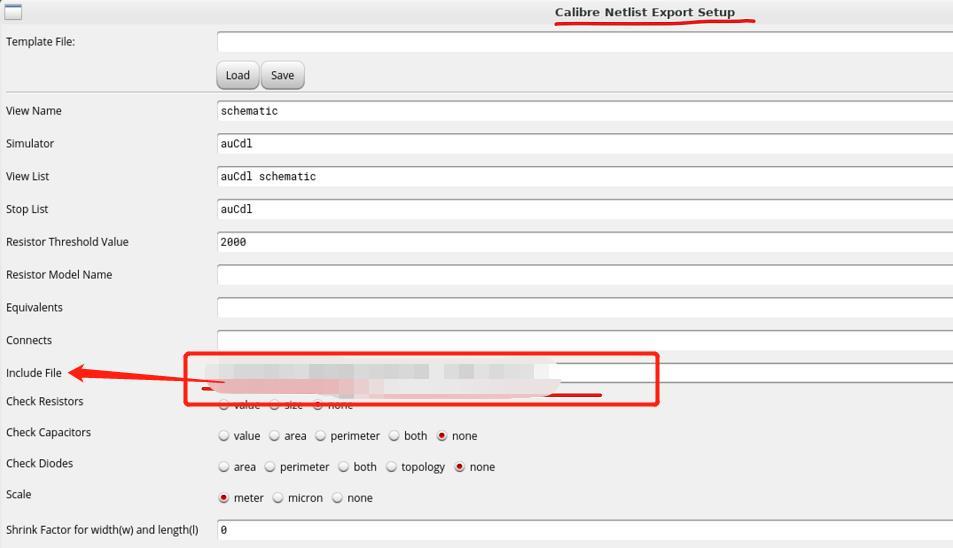
Task: Click the Simulator text field
Action: (584, 144)
